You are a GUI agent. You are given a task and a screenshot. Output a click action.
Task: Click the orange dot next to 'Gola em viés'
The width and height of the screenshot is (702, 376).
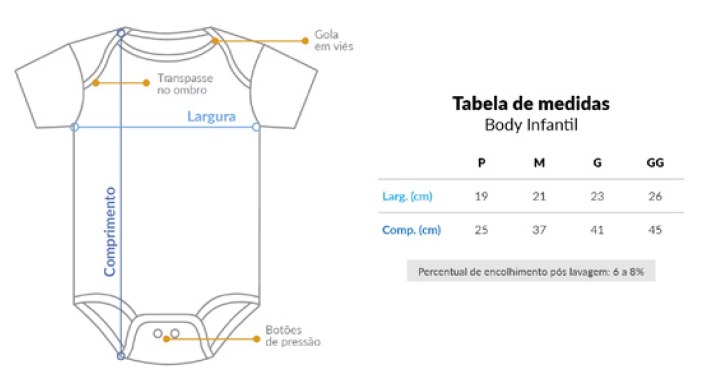click(x=305, y=41)
